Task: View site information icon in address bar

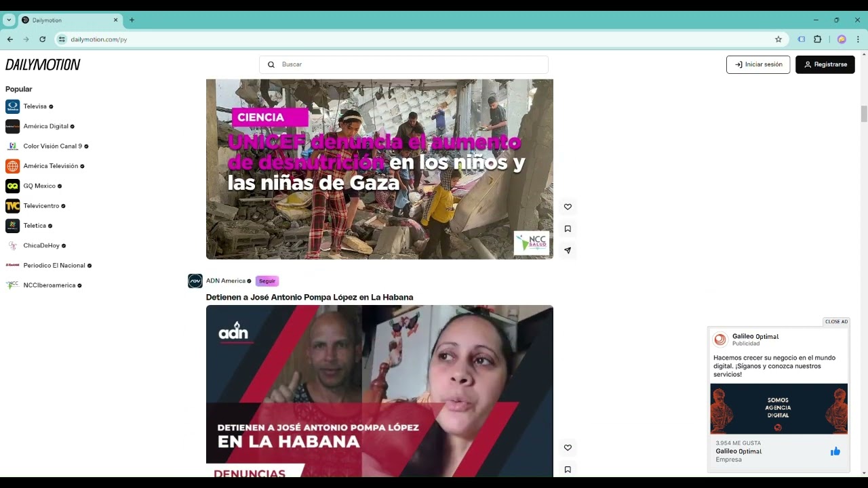Action: [62, 39]
